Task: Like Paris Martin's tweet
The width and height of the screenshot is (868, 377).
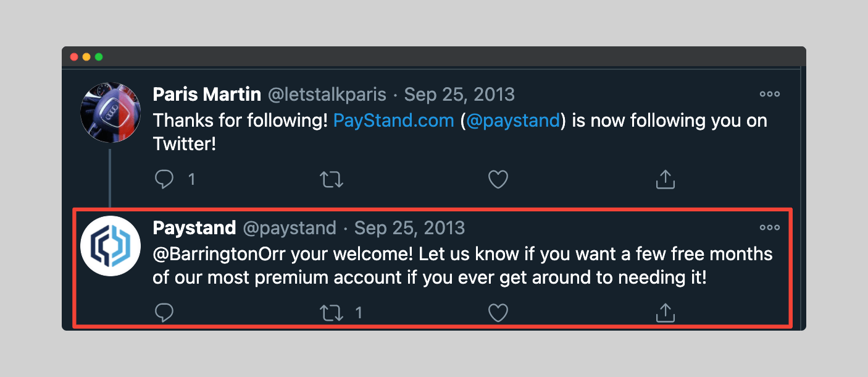Action: pos(498,179)
